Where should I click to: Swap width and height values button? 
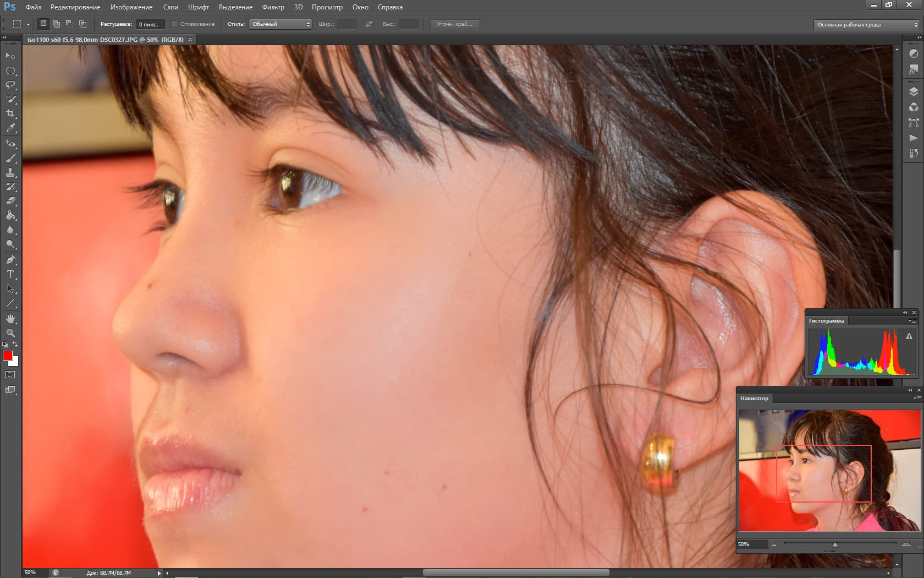(x=369, y=24)
